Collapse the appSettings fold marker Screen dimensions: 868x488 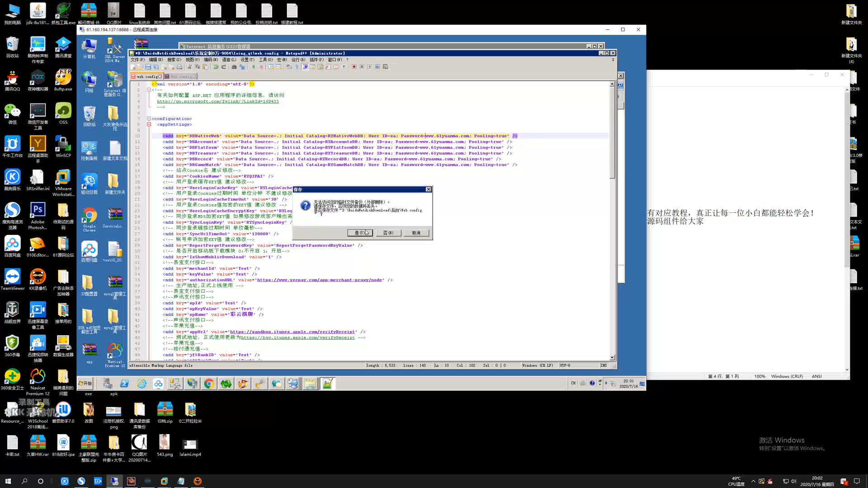(149, 124)
